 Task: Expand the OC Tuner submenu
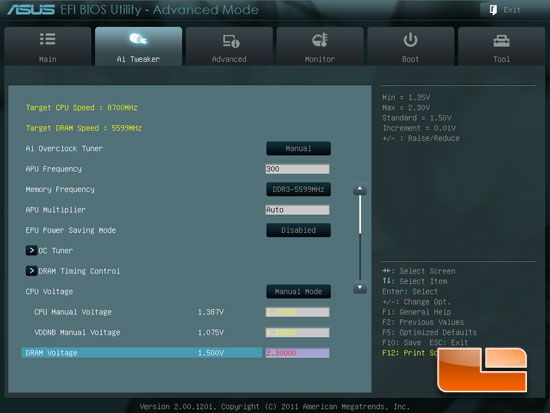[x=49, y=251]
